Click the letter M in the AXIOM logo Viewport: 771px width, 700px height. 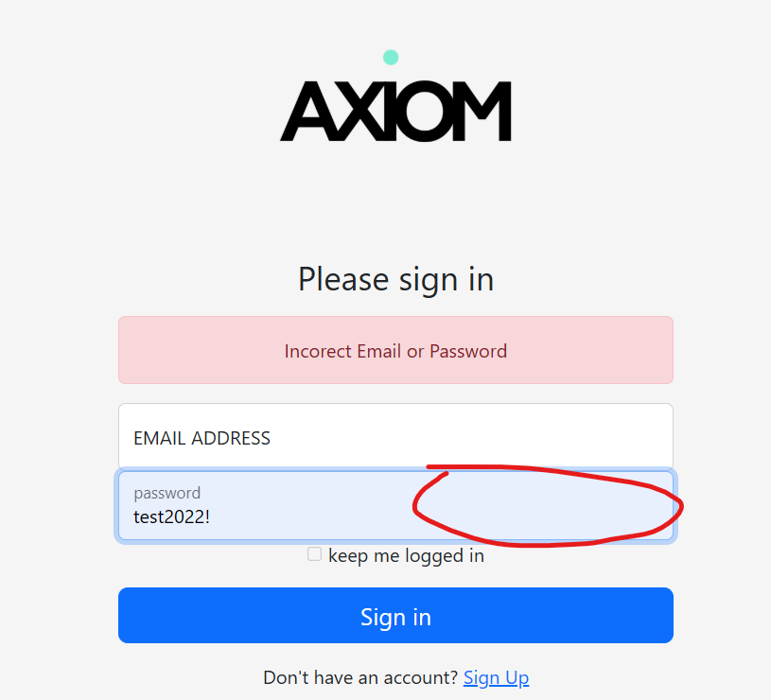point(485,112)
